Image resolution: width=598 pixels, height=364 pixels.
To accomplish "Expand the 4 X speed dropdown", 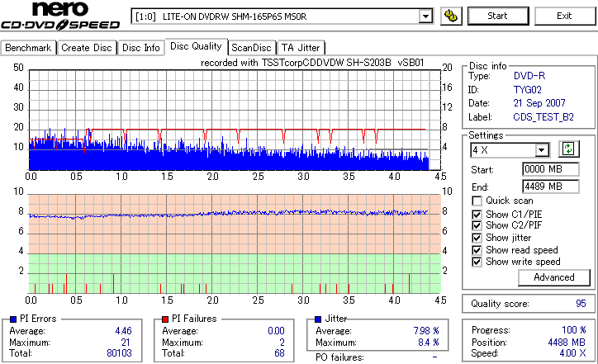I will [541, 150].
